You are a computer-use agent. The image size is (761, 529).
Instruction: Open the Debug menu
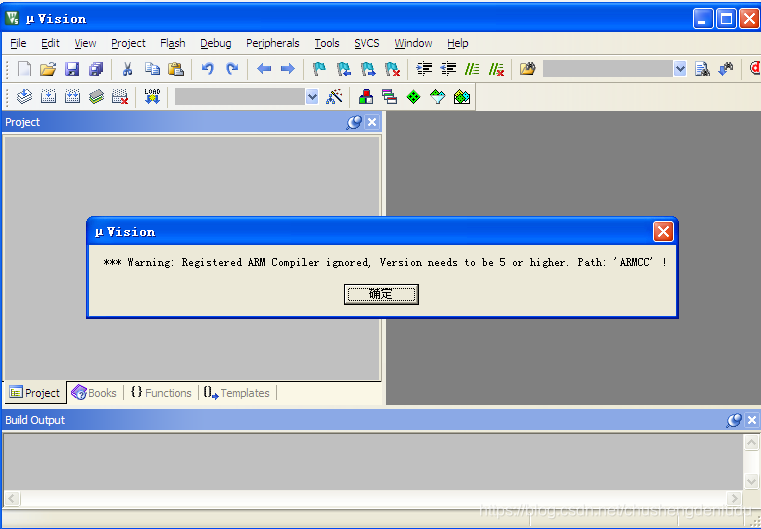[215, 43]
